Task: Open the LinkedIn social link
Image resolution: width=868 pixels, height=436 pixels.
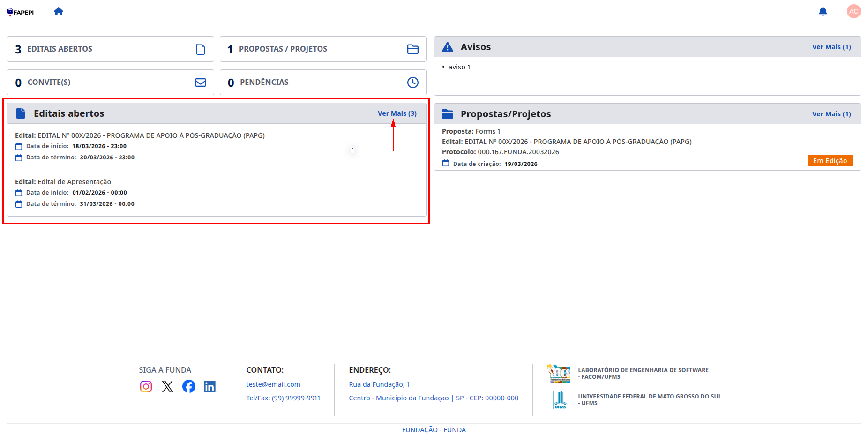Action: tap(210, 386)
